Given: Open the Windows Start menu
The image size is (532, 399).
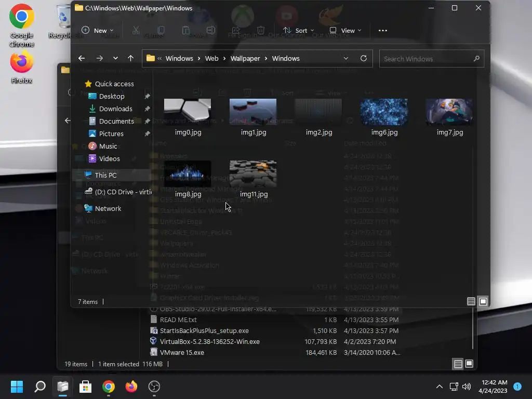Looking at the screenshot, I should click(17, 387).
